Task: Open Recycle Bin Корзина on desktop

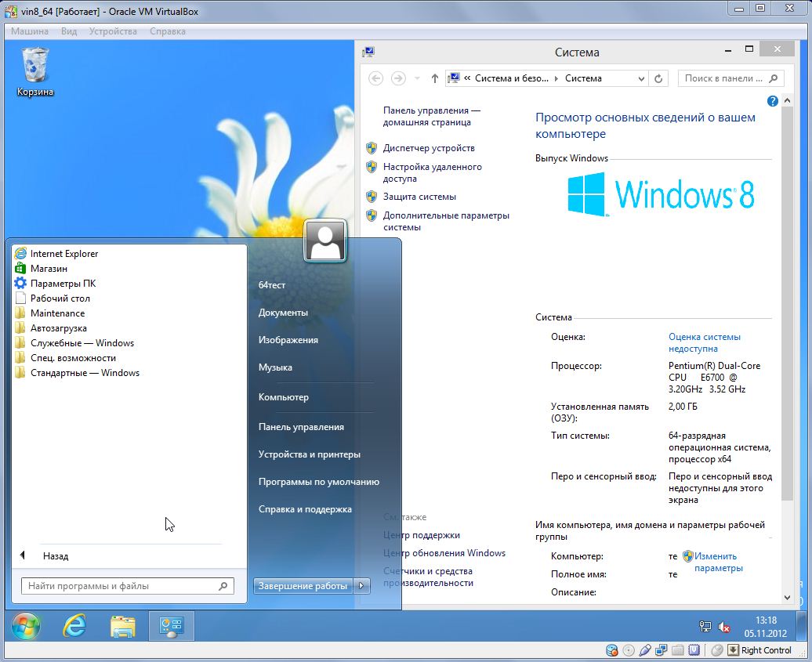Action: pos(34,72)
